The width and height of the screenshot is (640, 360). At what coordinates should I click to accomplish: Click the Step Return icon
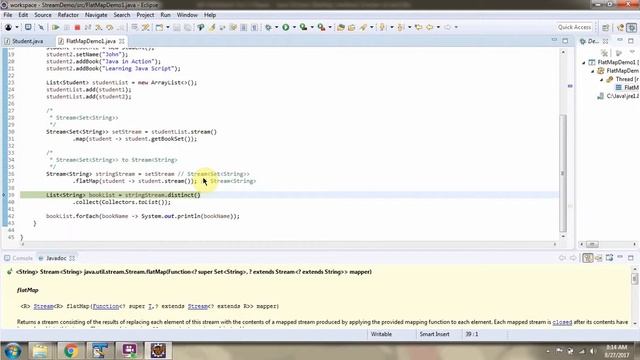pyautogui.click(x=121, y=27)
